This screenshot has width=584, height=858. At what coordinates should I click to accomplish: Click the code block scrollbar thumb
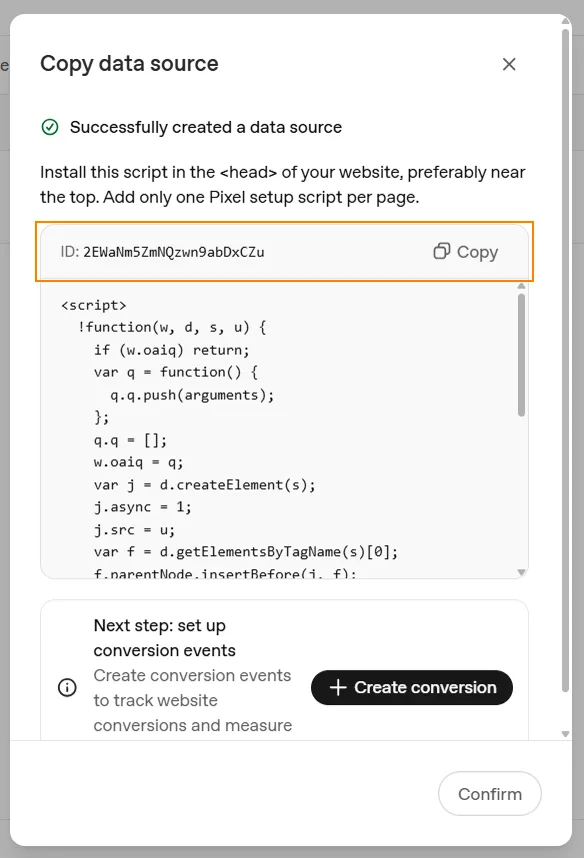(521, 355)
